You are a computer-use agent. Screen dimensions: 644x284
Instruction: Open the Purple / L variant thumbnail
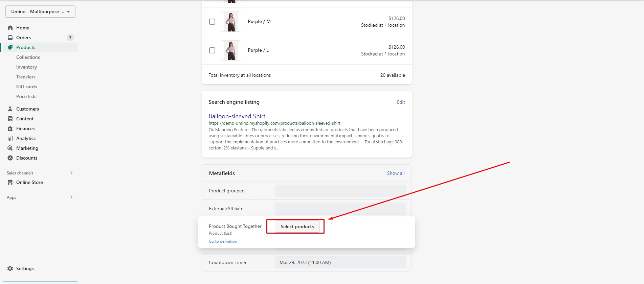[231, 50]
